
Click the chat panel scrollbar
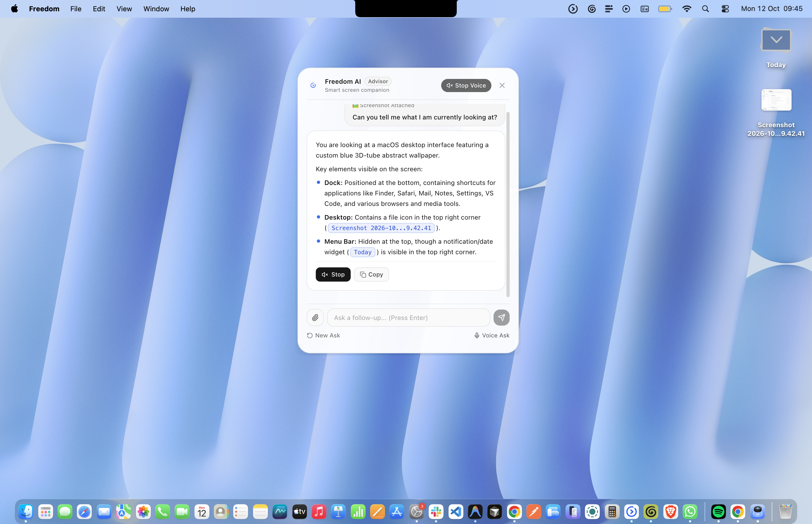pyautogui.click(x=508, y=204)
